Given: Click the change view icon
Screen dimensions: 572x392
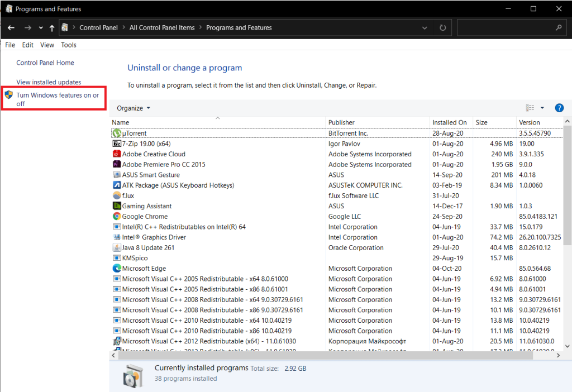Looking at the screenshot, I should (530, 108).
